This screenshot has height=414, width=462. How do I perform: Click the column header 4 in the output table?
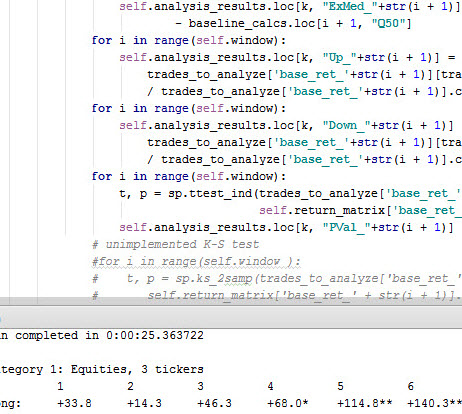coord(270,386)
